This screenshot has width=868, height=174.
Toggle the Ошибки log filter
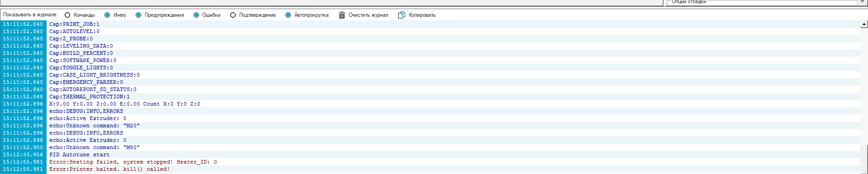tap(196, 15)
